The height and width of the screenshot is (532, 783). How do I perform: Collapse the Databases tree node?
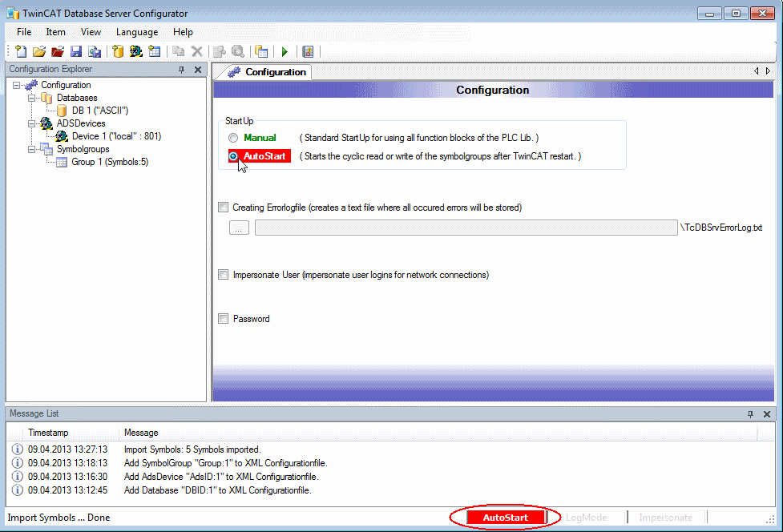click(31, 98)
